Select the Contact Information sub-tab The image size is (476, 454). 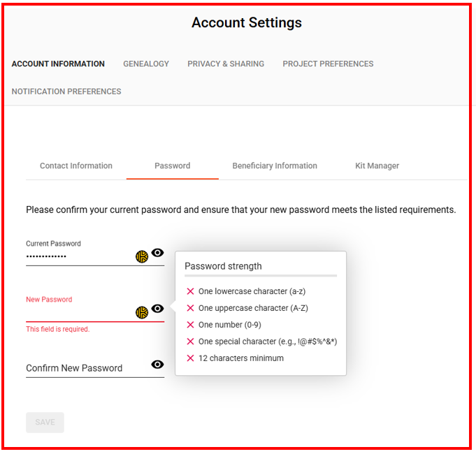tap(76, 166)
